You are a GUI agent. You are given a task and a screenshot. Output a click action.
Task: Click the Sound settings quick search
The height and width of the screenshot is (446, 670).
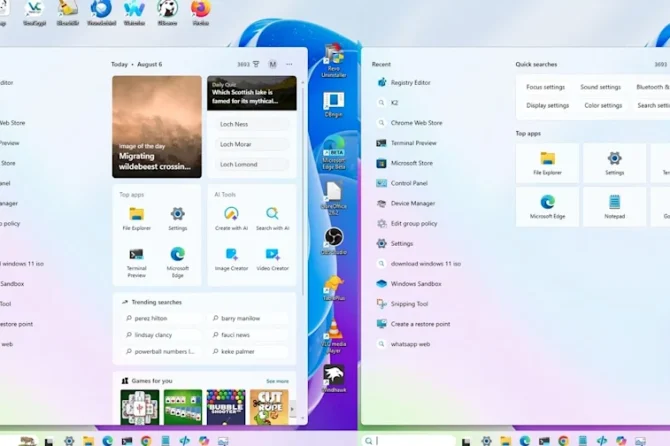click(600, 87)
